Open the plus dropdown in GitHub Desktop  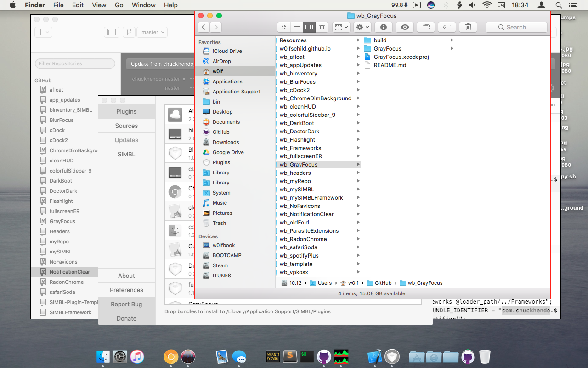coord(44,32)
